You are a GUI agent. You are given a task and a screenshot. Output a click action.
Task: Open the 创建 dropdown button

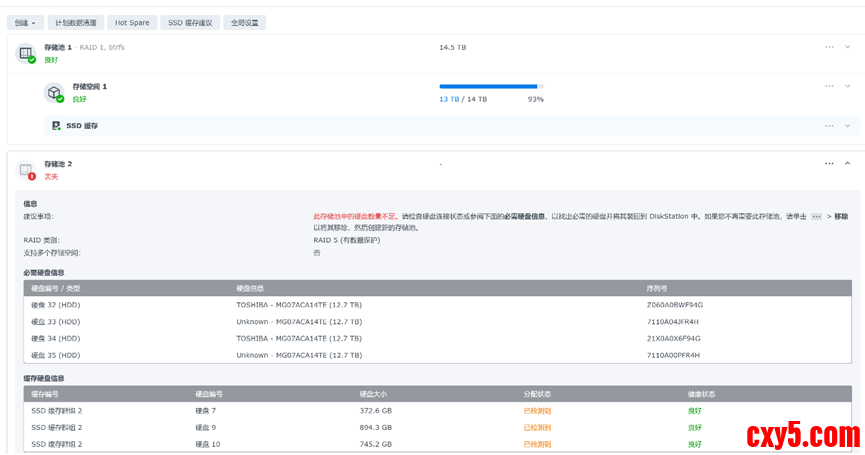tap(27, 22)
